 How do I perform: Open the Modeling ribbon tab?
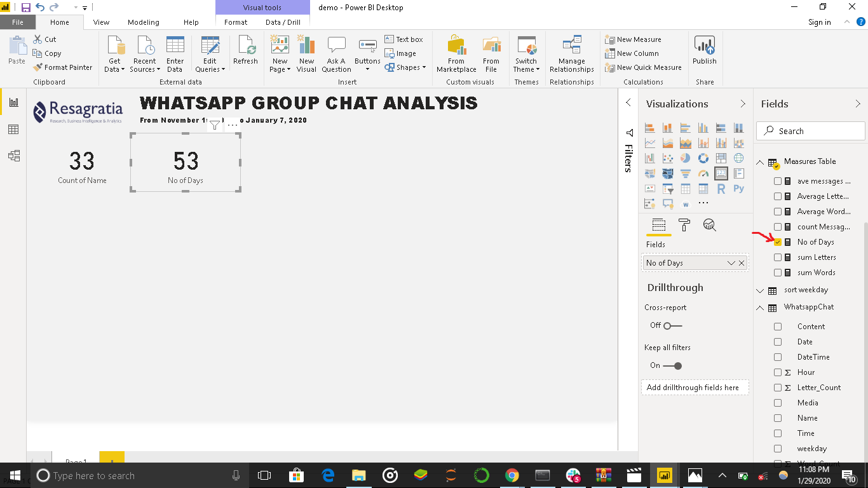[143, 22]
